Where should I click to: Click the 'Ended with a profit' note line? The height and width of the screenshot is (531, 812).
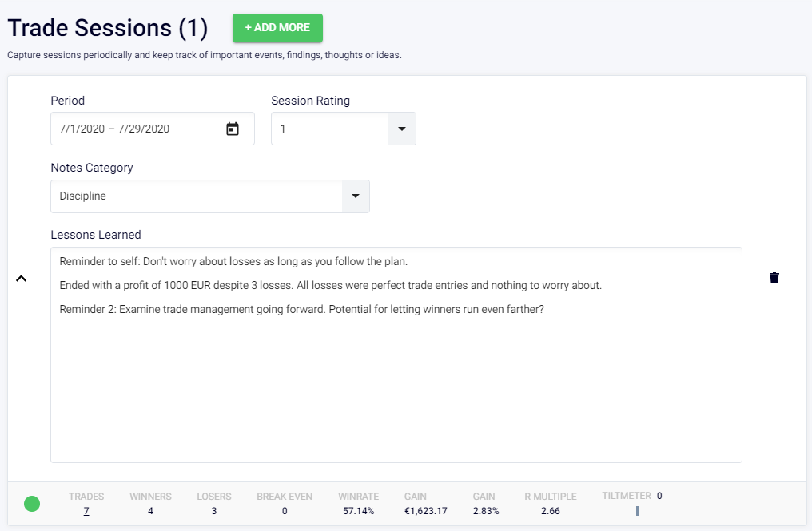pos(330,285)
